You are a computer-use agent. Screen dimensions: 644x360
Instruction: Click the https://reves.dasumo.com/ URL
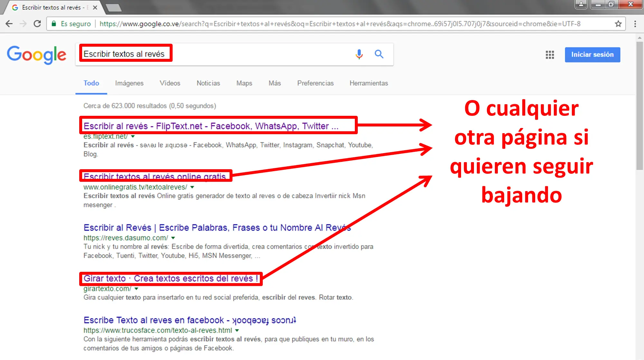(x=126, y=238)
